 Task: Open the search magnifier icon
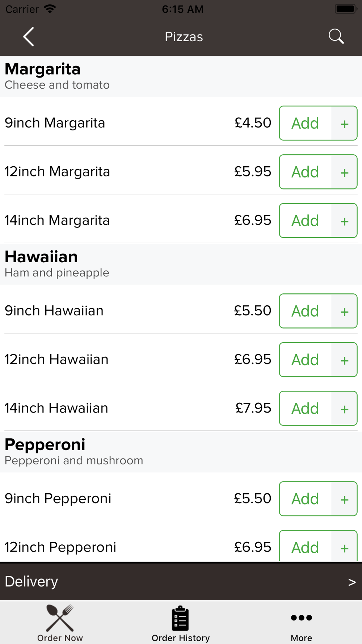(336, 37)
